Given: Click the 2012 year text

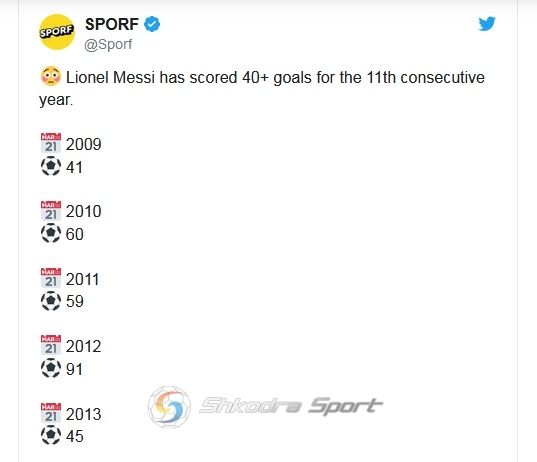Looking at the screenshot, I should tap(84, 346).
